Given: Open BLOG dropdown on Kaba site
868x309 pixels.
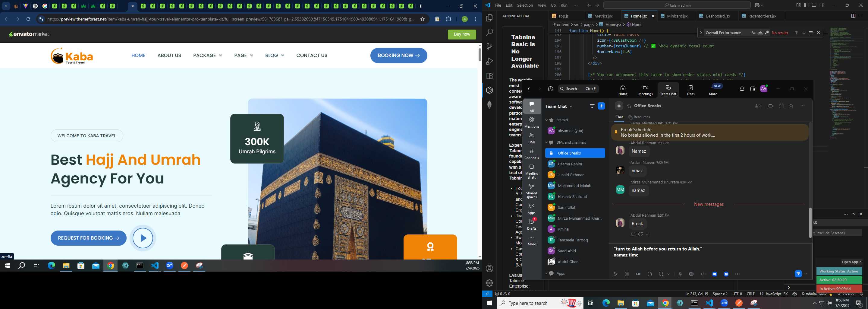Looking at the screenshot, I should tap(274, 55).
